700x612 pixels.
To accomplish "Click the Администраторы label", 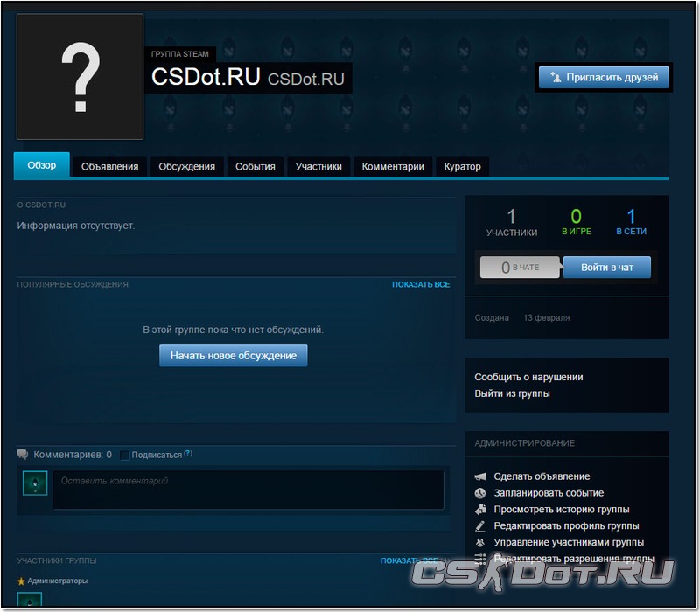I will pyautogui.click(x=58, y=581).
